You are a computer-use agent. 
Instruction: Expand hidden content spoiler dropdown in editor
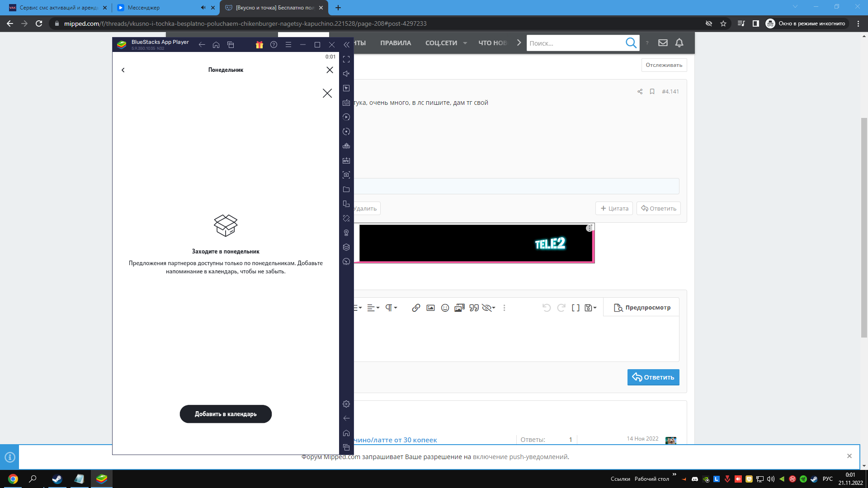(489, 308)
